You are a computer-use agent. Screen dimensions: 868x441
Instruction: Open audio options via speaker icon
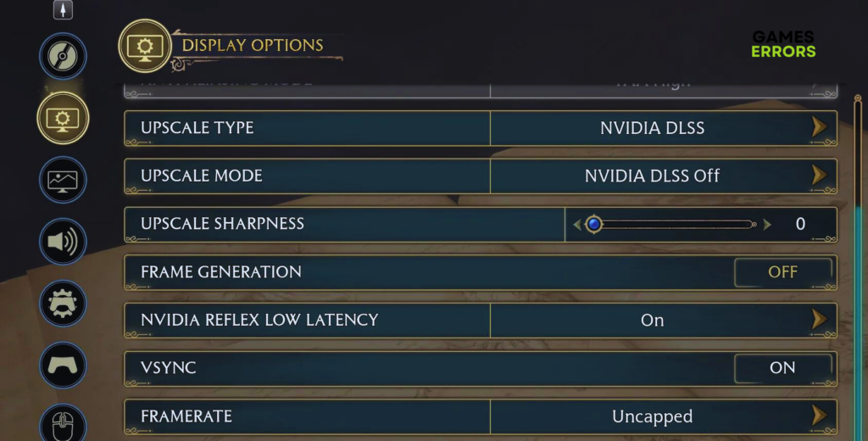(x=63, y=242)
